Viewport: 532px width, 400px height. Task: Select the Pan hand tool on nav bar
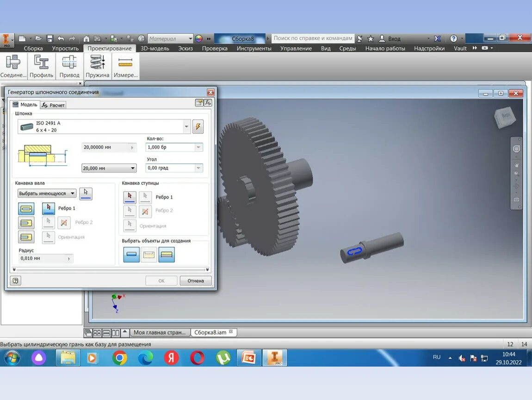coord(516,165)
